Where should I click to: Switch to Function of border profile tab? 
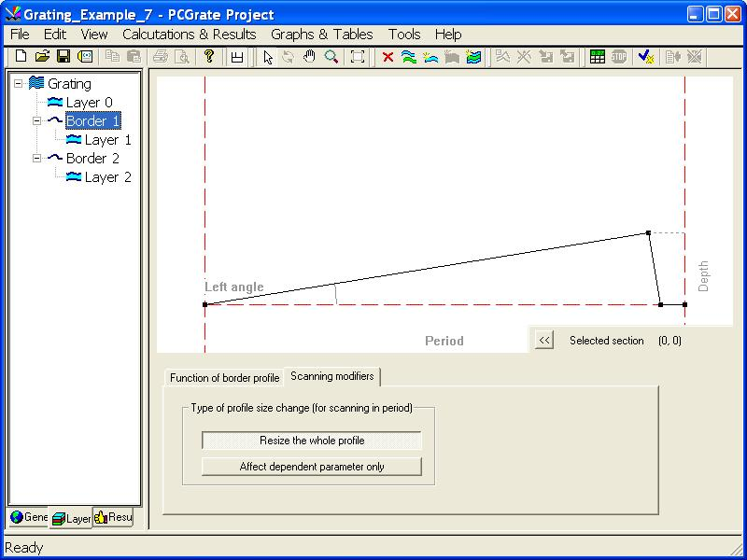coord(224,378)
